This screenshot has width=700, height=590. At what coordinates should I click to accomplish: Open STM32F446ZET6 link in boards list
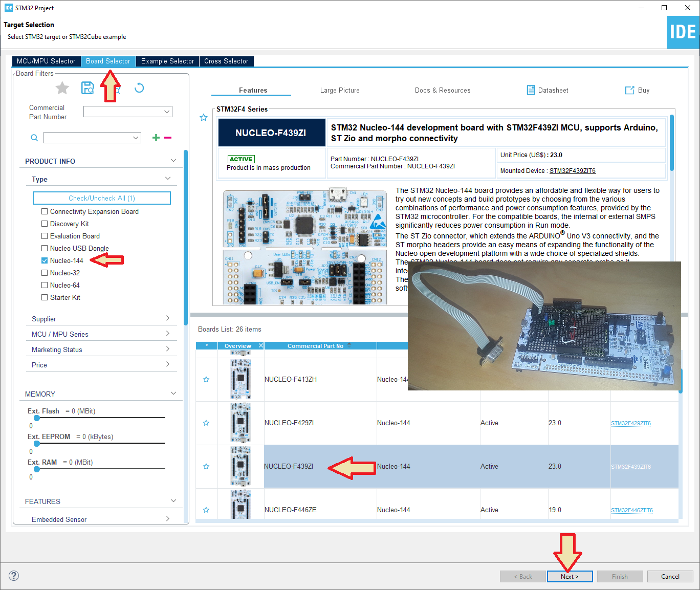click(632, 510)
